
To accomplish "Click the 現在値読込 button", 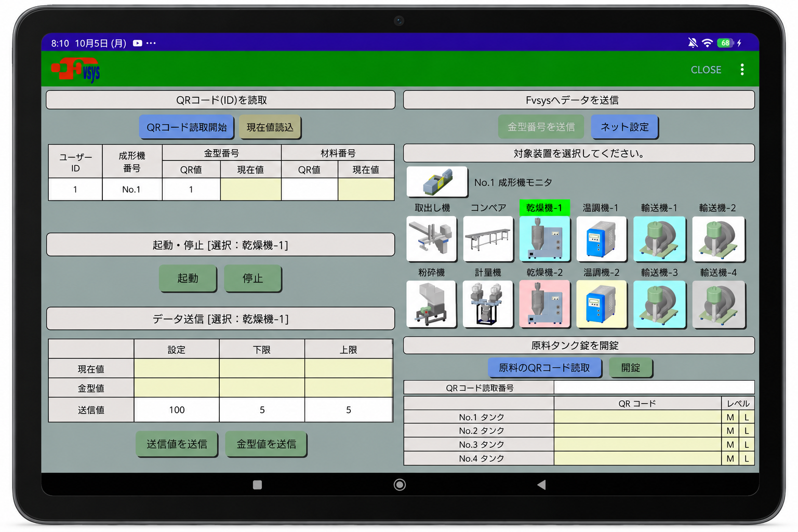I will [270, 127].
